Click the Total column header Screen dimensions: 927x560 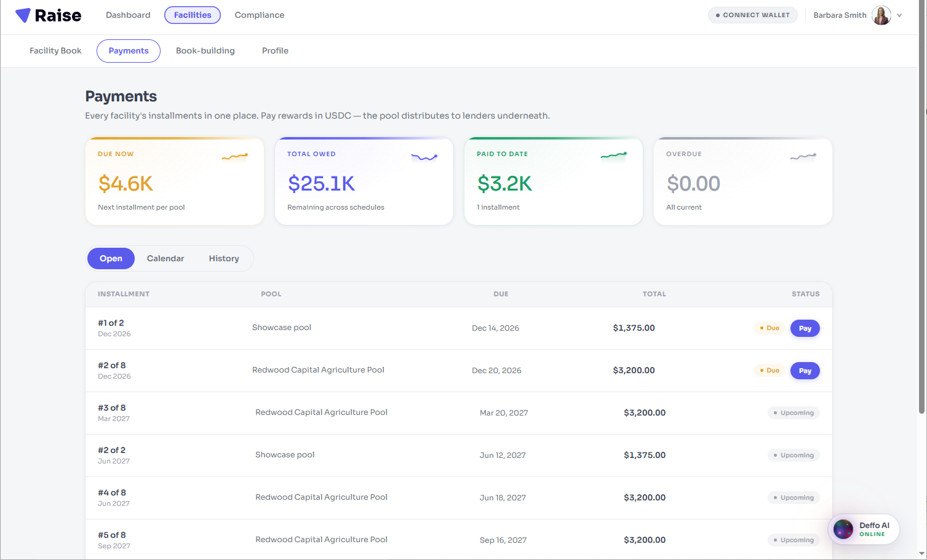click(654, 294)
